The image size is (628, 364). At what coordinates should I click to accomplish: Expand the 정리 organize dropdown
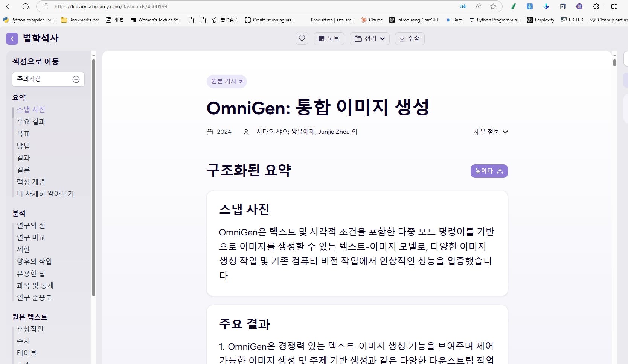[x=370, y=38]
